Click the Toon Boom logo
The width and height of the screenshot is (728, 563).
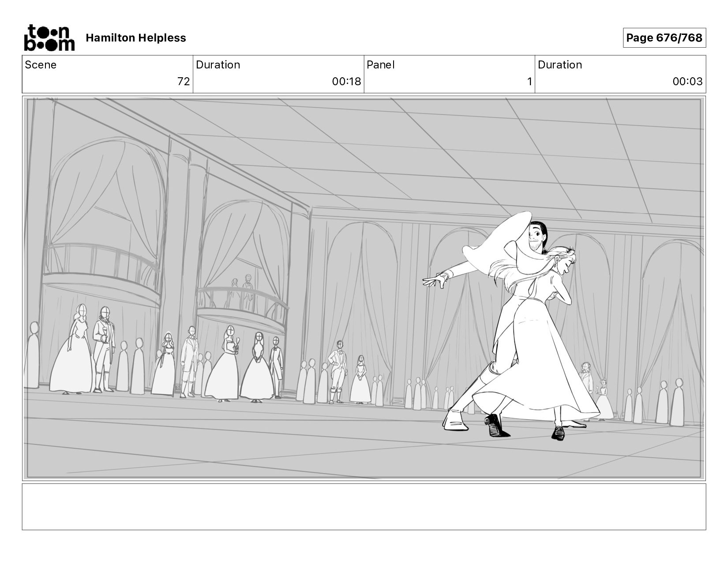49,38
